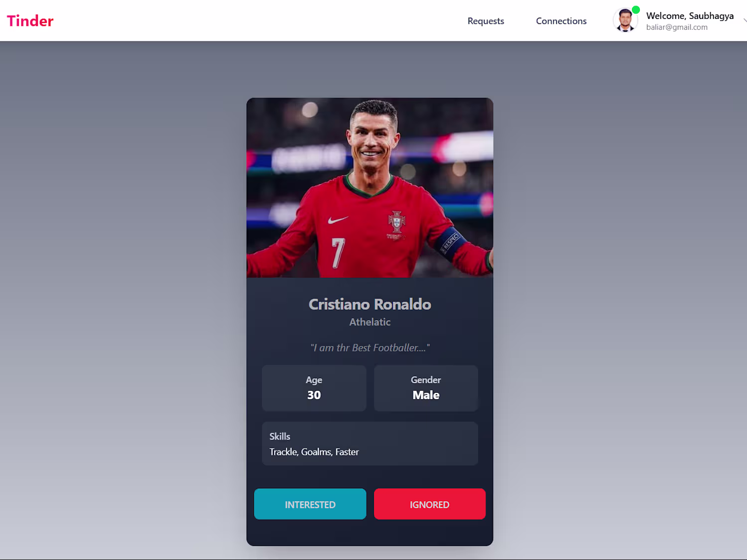Click Cristiano Ronaldo's profile photo
This screenshot has width=747, height=560.
click(370, 188)
